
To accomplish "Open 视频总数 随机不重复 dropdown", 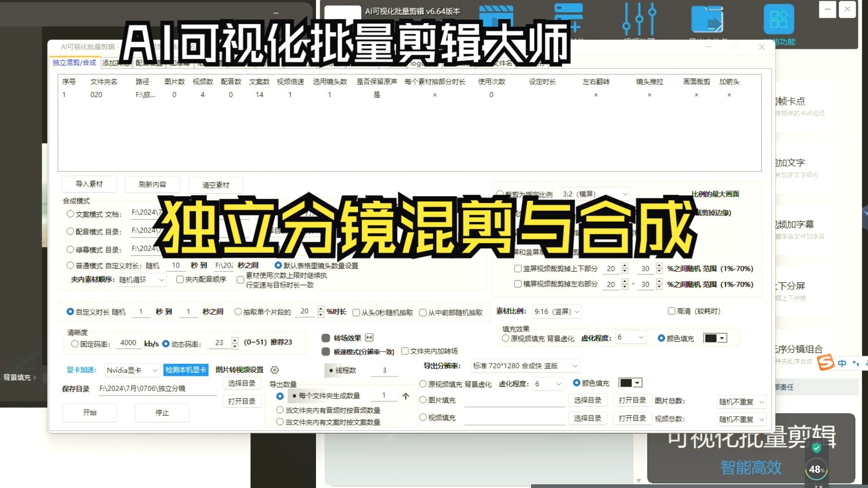I will point(741,419).
